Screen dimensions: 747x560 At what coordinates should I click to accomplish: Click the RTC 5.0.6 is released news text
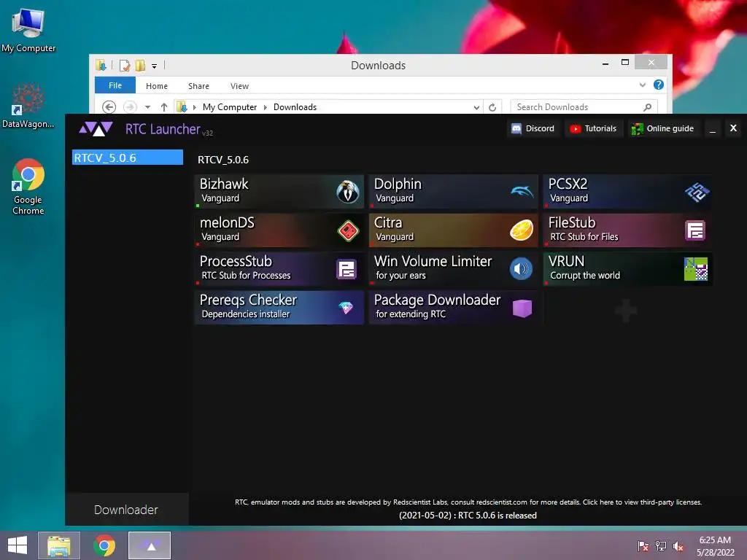pos(468,516)
